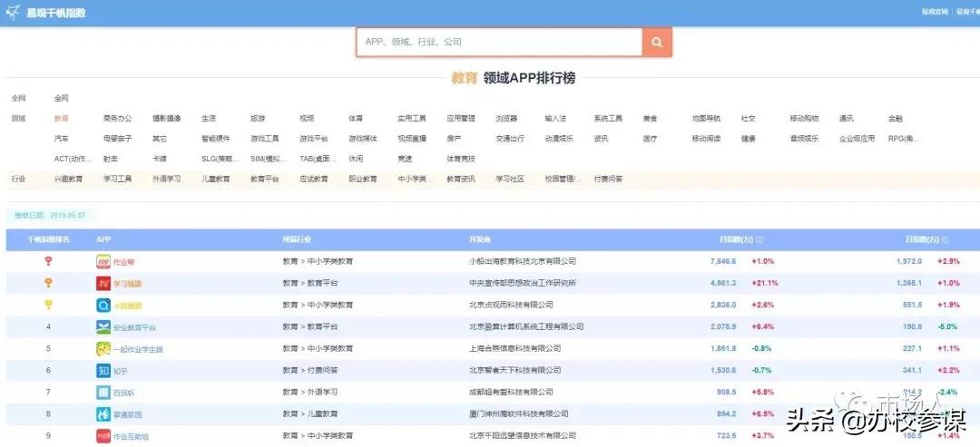Choose the 智能硬件 field filter
This screenshot has height=447, width=980.
coord(216,139)
